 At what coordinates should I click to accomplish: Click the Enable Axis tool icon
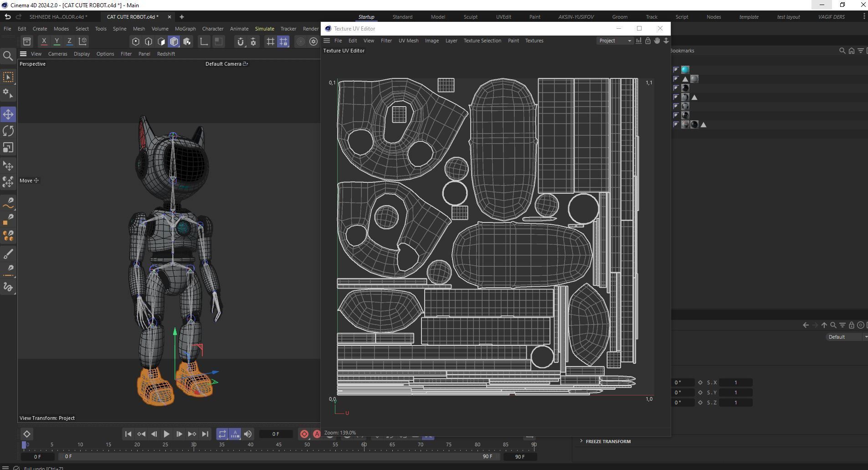pos(204,41)
